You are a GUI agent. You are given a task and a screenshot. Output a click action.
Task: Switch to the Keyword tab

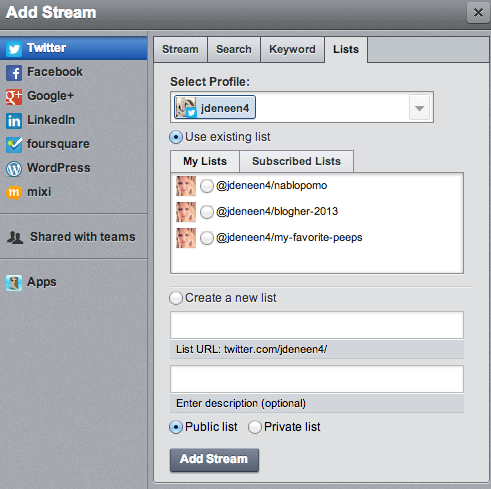pos(292,49)
